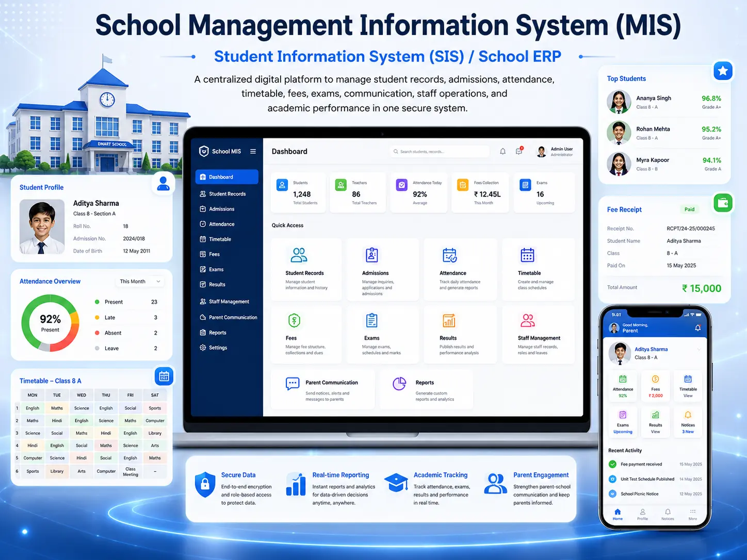Select Reports in the sidebar
The height and width of the screenshot is (560, 747).
click(227, 333)
